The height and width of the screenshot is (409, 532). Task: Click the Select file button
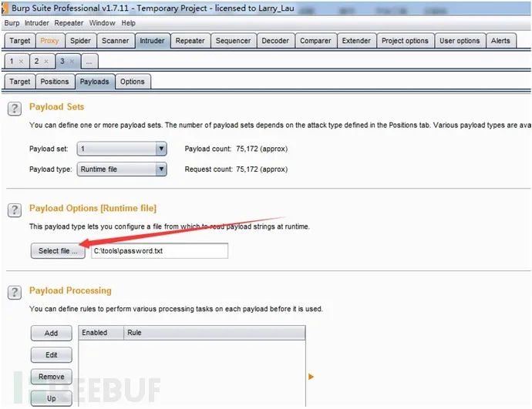point(58,251)
